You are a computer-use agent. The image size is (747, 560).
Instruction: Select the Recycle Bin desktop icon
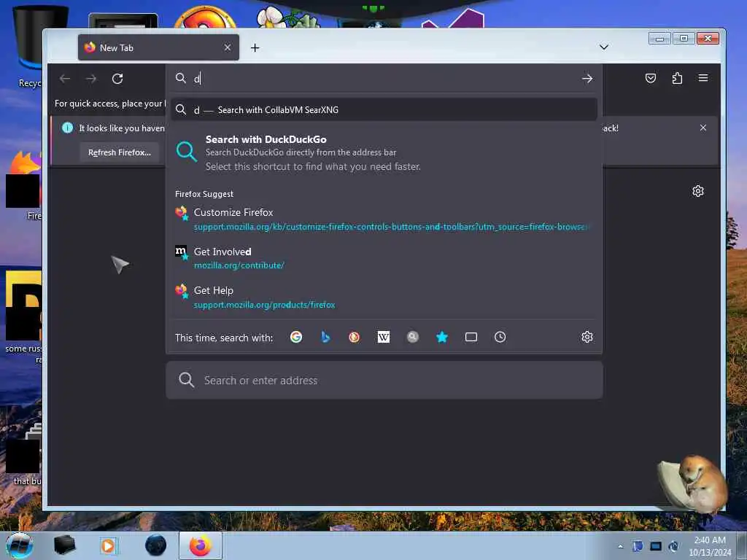(29, 47)
